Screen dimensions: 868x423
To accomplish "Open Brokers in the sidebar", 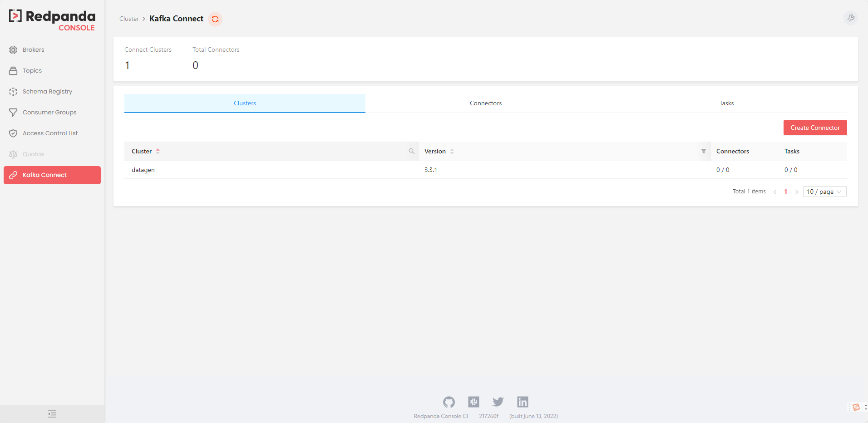I will [x=52, y=50].
